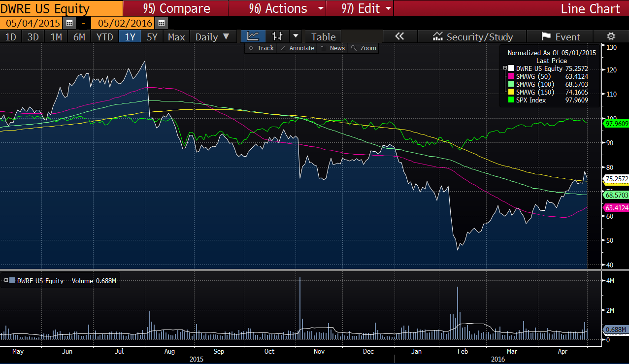Click the 0.688M volume axis tag
The height and width of the screenshot is (364, 629).
616,330
